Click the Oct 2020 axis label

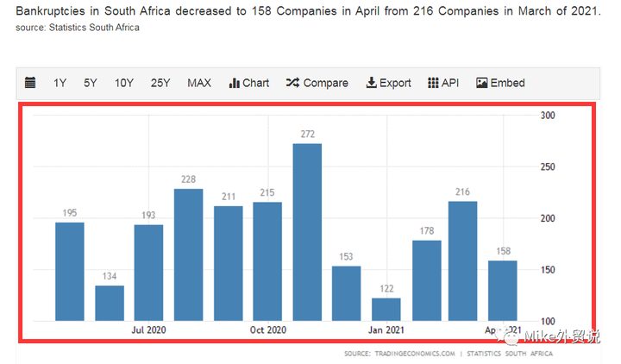268,330
